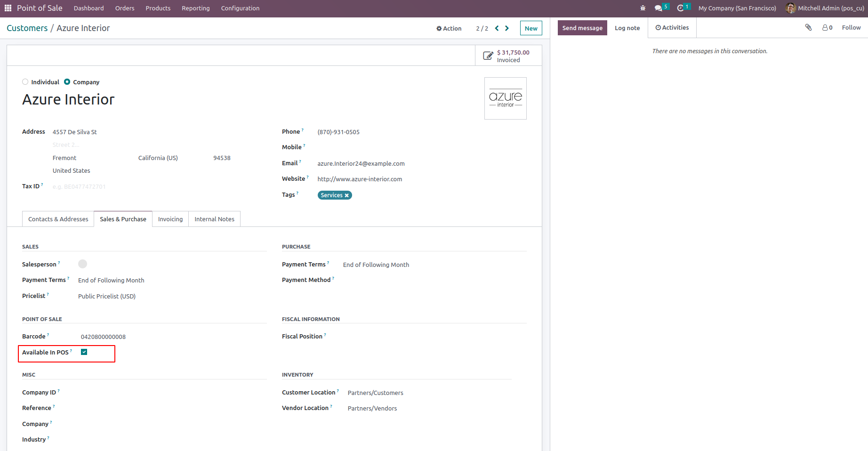The image size is (868, 451).
Task: Edit the ZIP code 94538
Action: (222, 158)
